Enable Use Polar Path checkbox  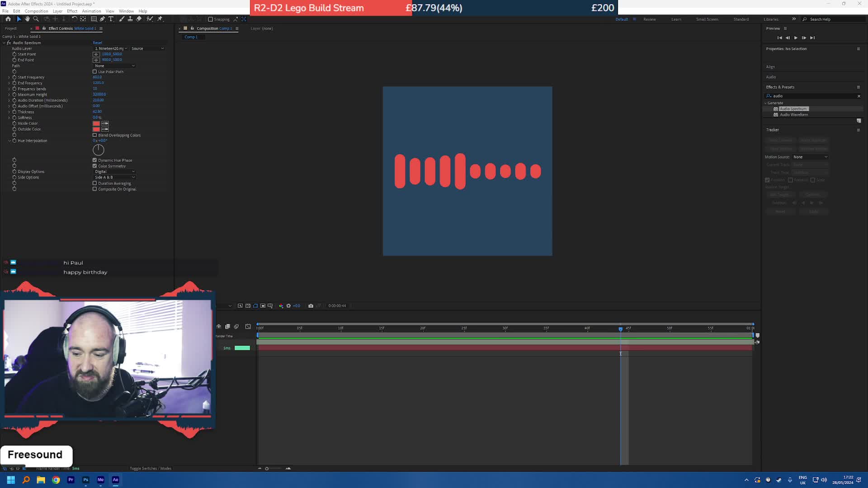pos(94,71)
